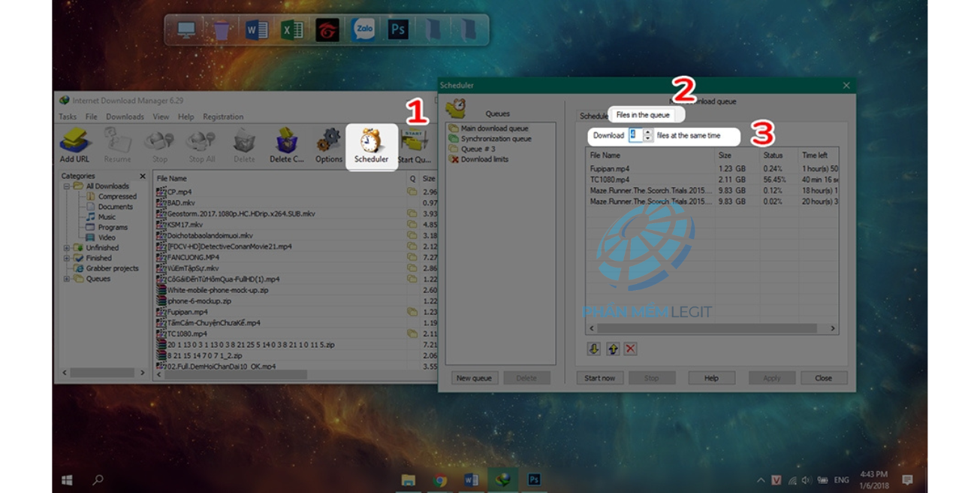
Task: Expand the Queues category node
Action: tap(67, 279)
